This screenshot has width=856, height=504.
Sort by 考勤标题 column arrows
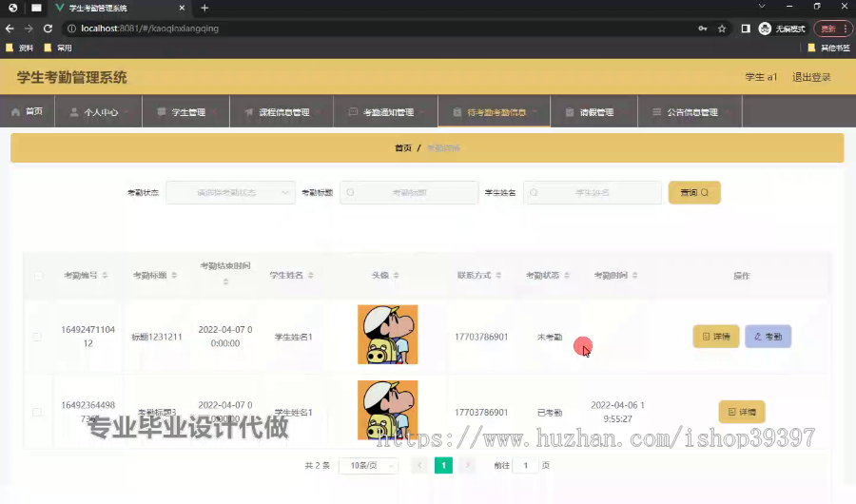(174, 275)
